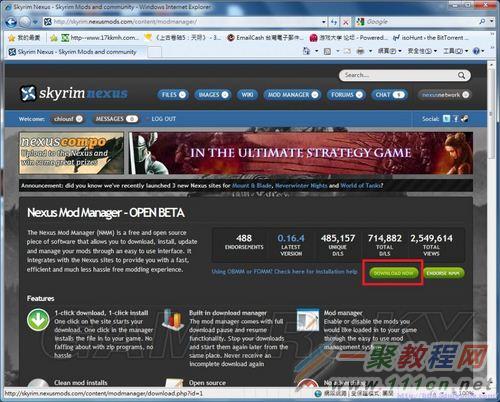The height and width of the screenshot is (402, 500).
Task: Open the Favorites star button
Action: click(25, 38)
